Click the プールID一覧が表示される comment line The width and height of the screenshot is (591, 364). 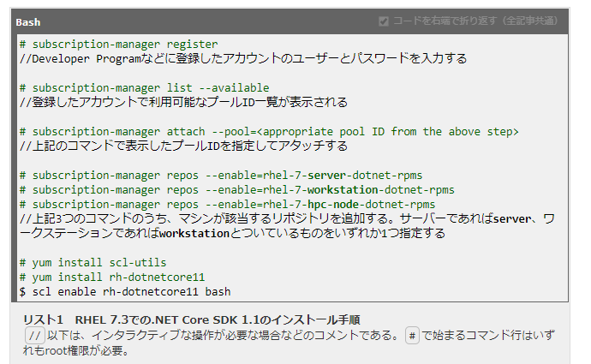[x=183, y=103]
